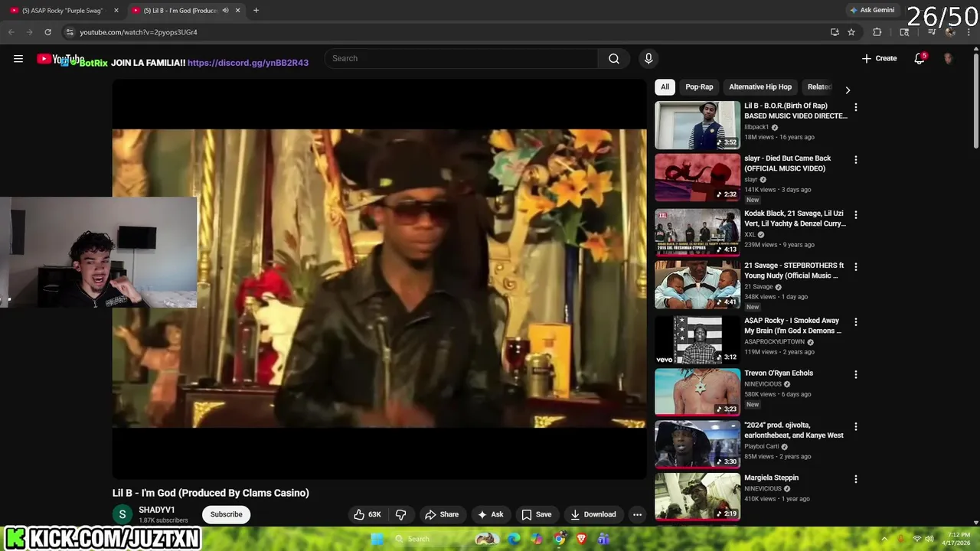Open Chrome from taskbar

(x=560, y=539)
